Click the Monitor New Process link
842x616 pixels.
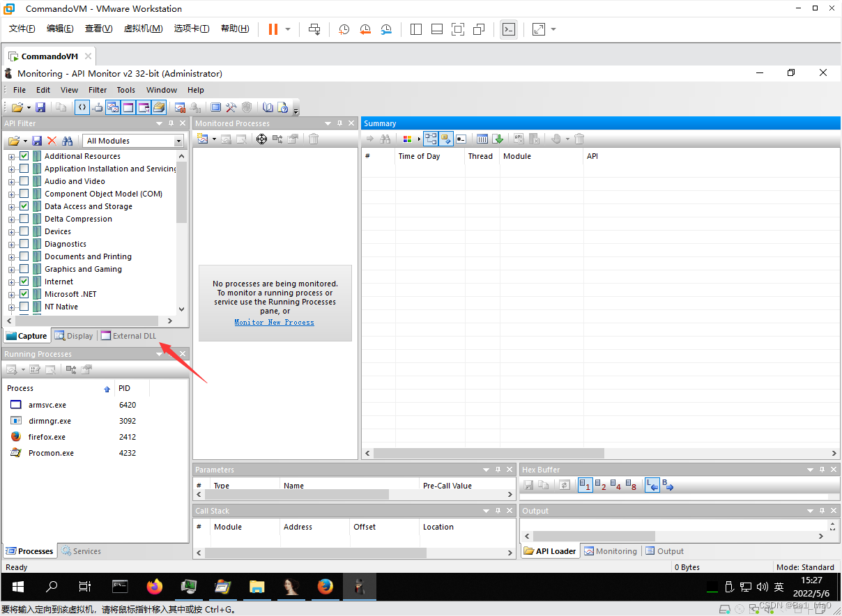click(x=274, y=322)
